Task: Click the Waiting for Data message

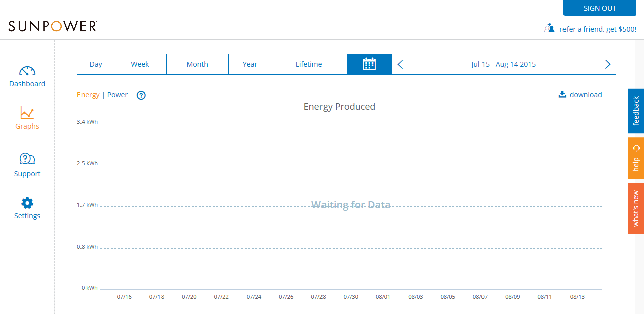Action: point(351,205)
